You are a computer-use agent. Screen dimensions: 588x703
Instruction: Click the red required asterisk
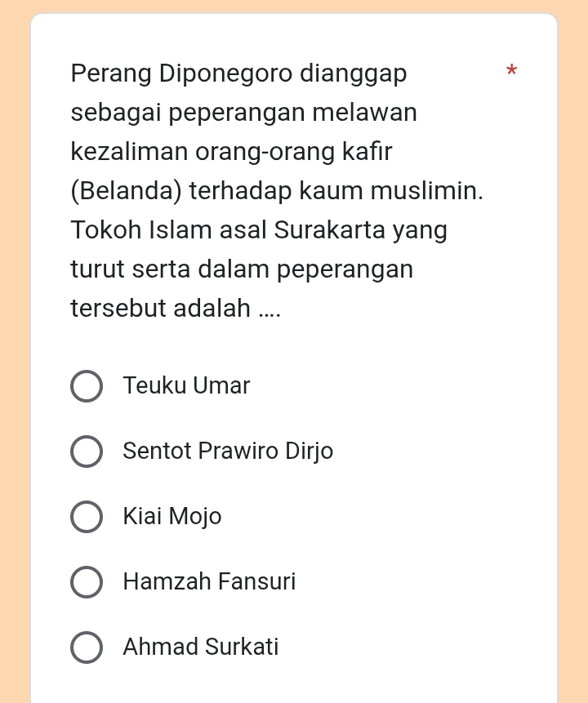pos(511,72)
